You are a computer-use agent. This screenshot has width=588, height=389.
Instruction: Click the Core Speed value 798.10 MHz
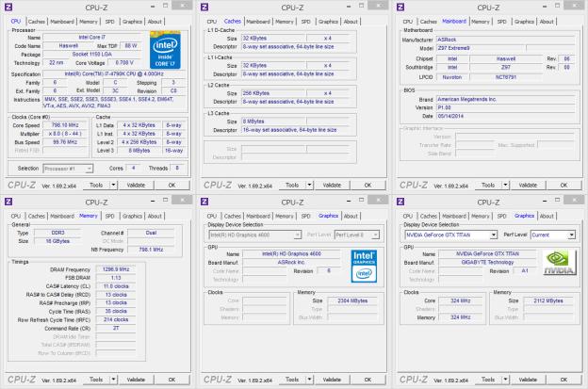tap(65, 125)
